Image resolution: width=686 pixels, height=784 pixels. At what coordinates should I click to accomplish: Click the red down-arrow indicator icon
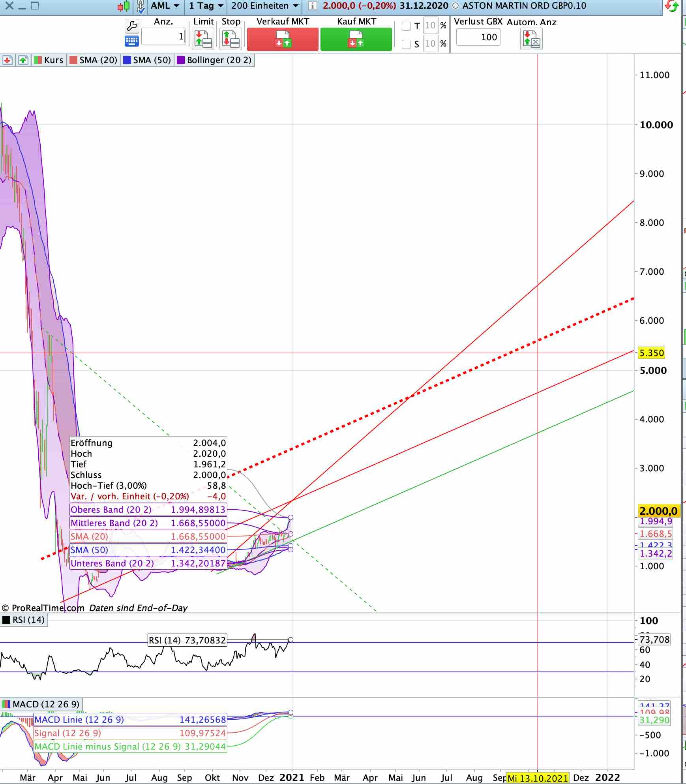(x=7, y=60)
